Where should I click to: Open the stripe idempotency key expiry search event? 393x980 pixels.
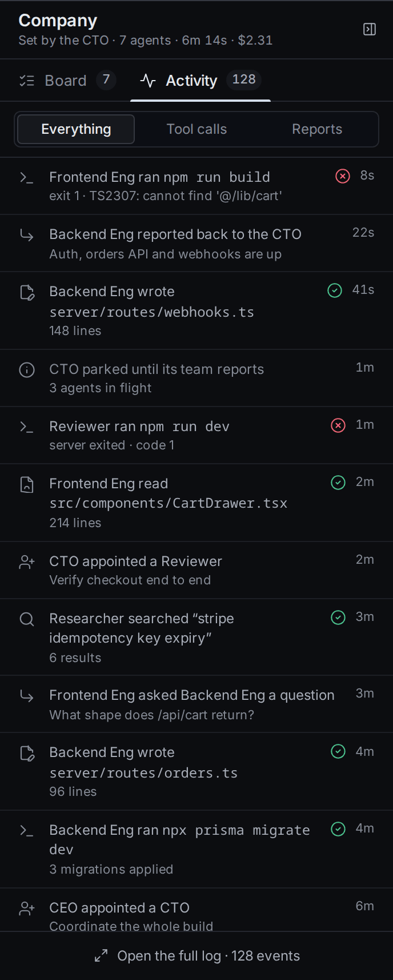click(x=196, y=637)
